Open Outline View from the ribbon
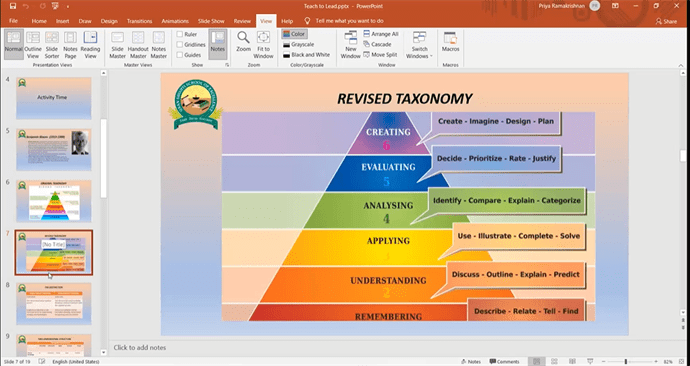The image size is (690, 366). (33, 44)
